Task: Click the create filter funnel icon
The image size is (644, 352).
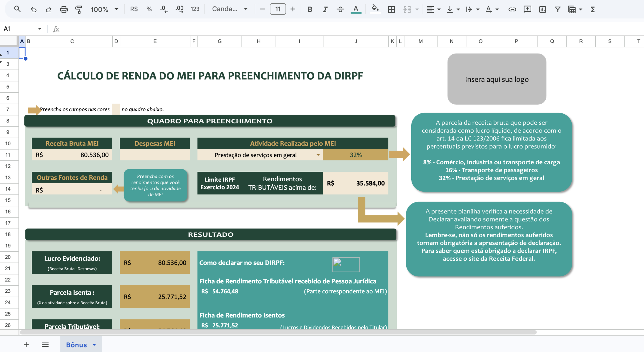Action: 558,9
